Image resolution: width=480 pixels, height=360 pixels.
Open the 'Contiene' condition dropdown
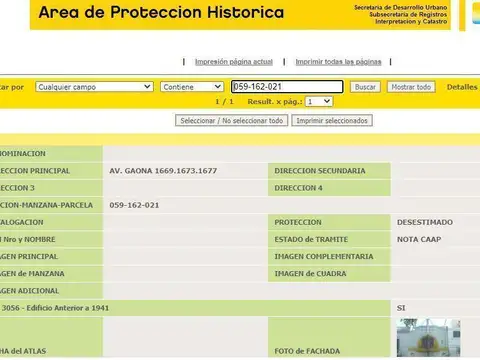192,87
